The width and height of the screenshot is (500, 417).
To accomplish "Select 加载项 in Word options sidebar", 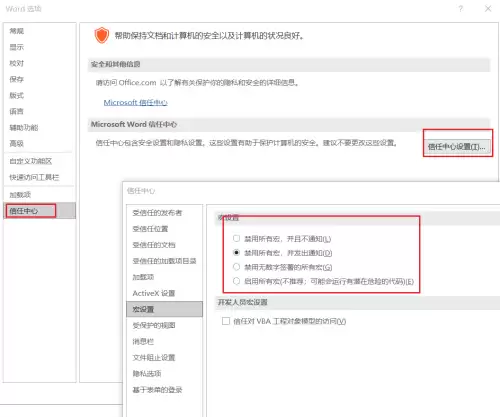I will (20, 194).
